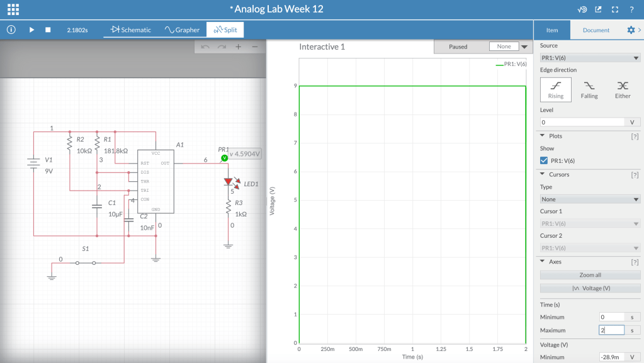The image size is (644, 363).
Task: Stop the simulation with the stop icon
Action: [48, 30]
